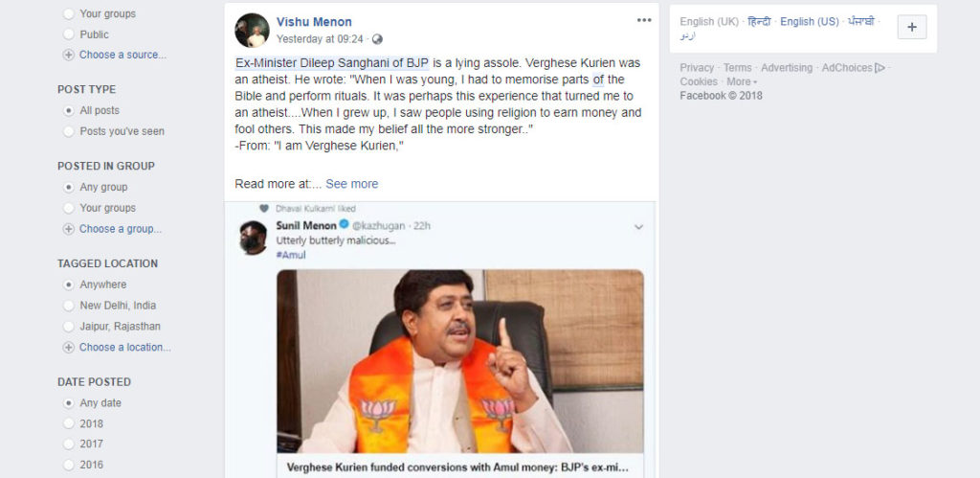Select Posts you've seen radio option
The width and height of the screenshot is (980, 478).
[68, 131]
